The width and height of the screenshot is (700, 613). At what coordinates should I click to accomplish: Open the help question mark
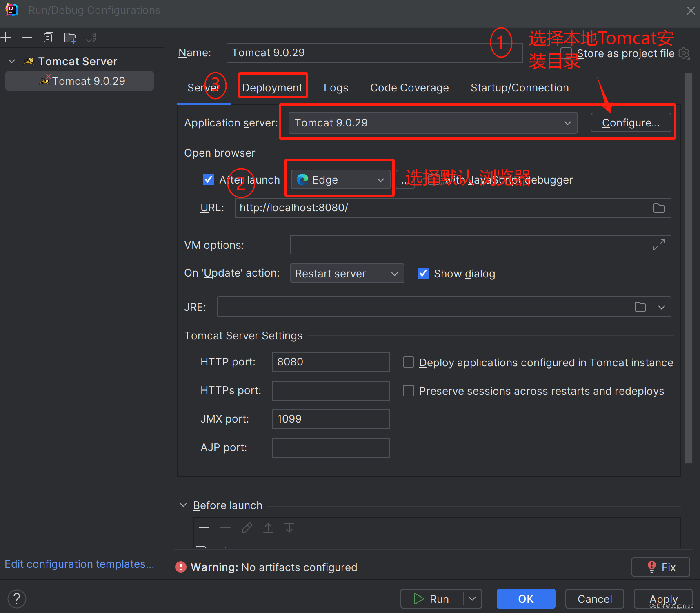(x=17, y=599)
